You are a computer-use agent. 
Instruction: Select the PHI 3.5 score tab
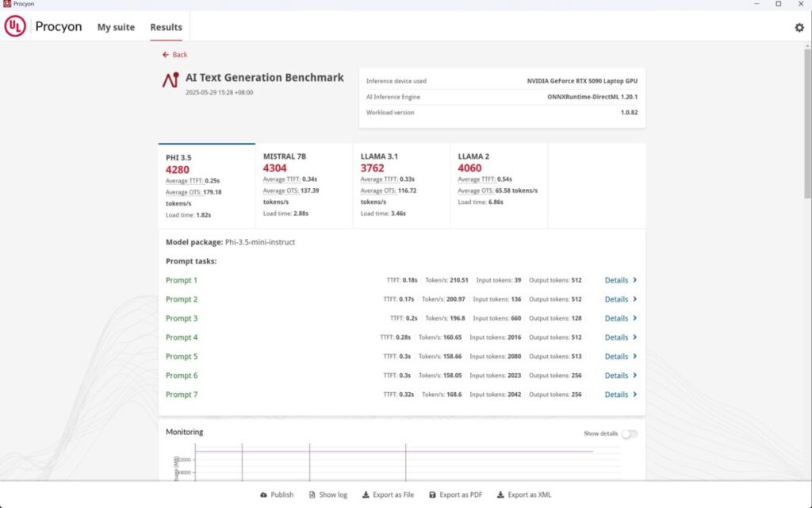[x=207, y=186]
